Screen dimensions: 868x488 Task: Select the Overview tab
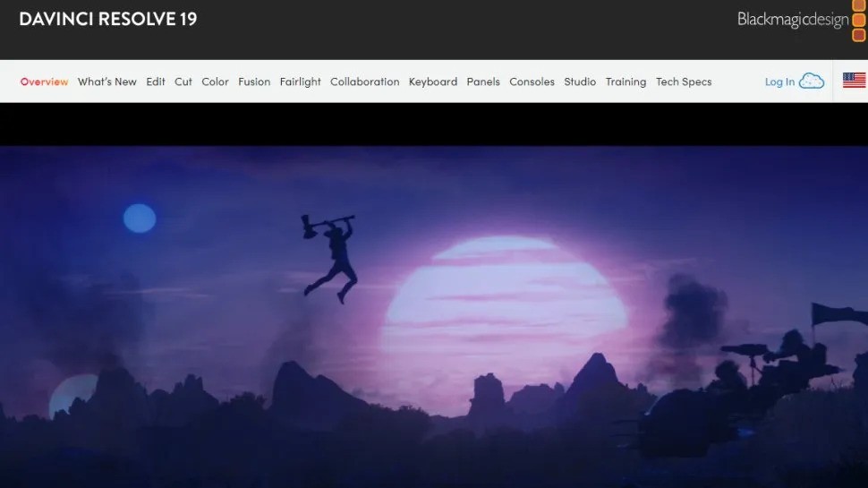pyautogui.click(x=44, y=81)
